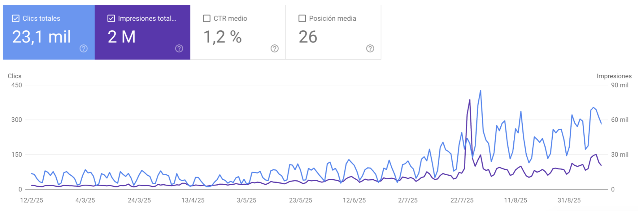Enable the CTR medio checkbox
644x211 pixels.
click(207, 19)
